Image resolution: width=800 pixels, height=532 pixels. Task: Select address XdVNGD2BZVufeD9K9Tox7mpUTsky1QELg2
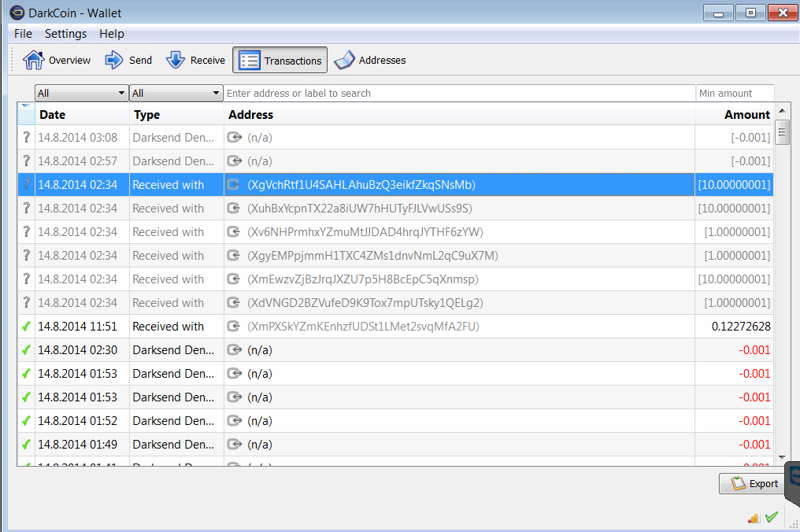click(x=365, y=302)
